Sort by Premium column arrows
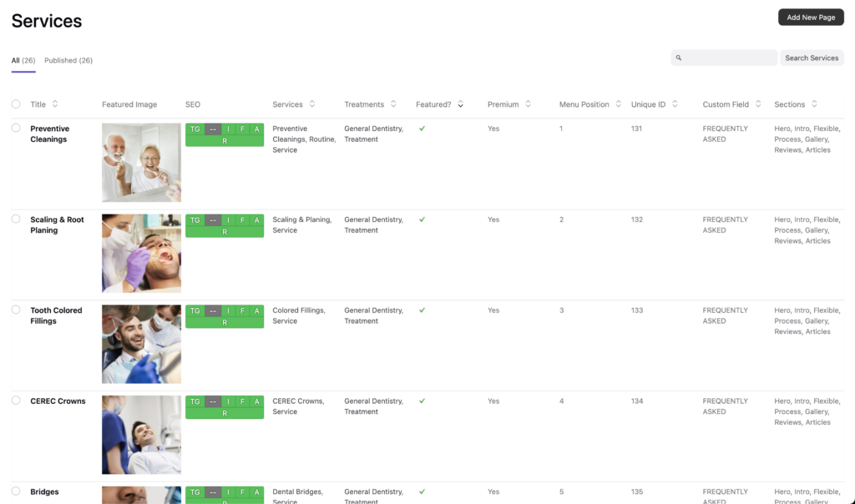Screen dimensions: 855x504 528,104
